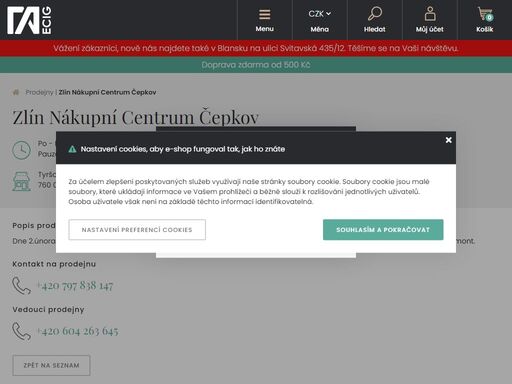Click the red Blansko announcement banner

tap(256, 48)
